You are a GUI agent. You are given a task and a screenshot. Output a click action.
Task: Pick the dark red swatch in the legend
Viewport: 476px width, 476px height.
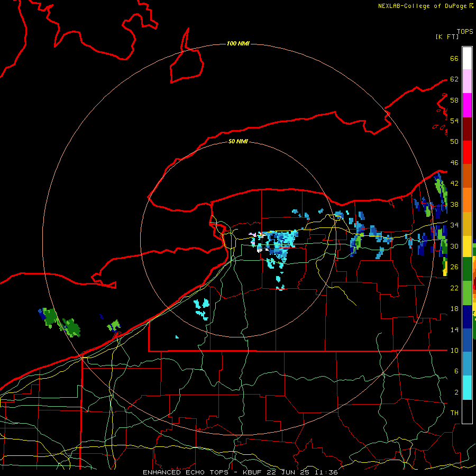[467, 129]
